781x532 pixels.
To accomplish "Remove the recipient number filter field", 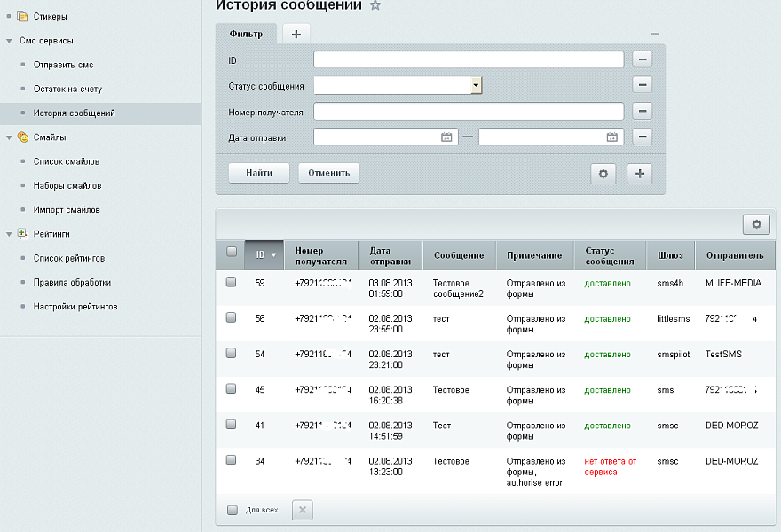I will tap(643, 112).
